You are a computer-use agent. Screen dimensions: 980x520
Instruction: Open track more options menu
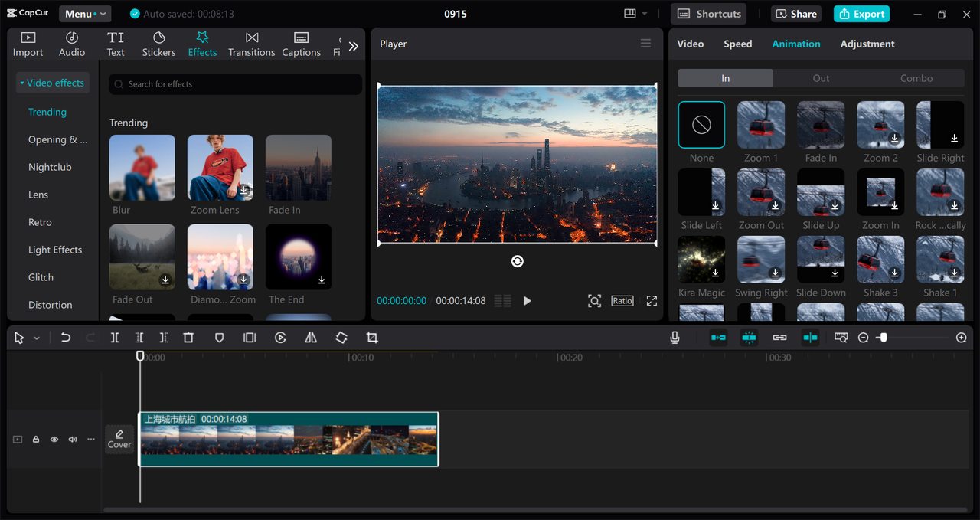coord(91,440)
